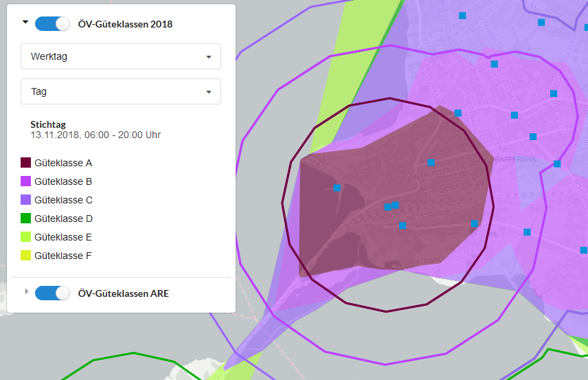
Task: Click stop marker below Rietstrasse label's left end
Action: click(403, 225)
